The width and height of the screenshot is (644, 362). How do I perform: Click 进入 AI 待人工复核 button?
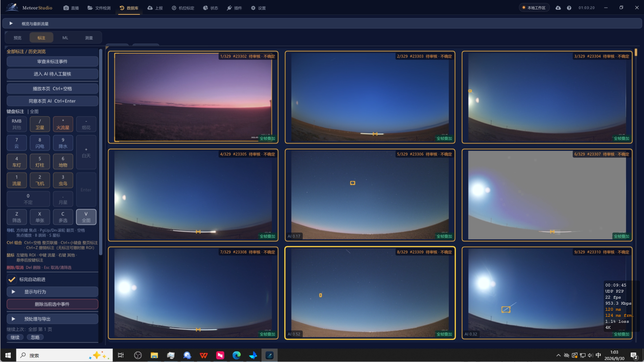(52, 74)
